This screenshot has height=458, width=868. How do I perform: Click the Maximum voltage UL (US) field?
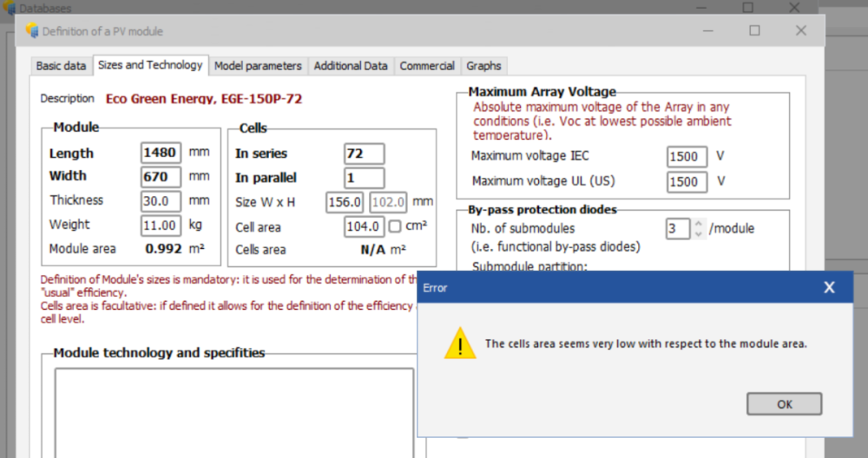coord(687,182)
